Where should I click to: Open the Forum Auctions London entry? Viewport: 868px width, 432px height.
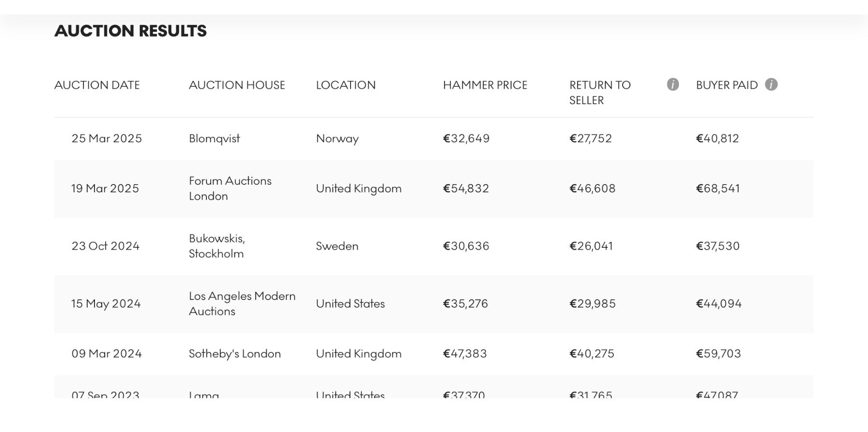(230, 189)
